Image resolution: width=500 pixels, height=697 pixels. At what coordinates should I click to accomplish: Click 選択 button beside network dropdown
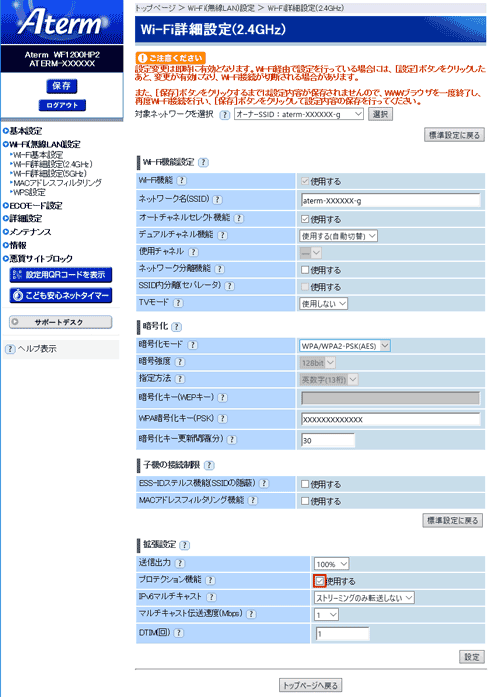[380, 114]
